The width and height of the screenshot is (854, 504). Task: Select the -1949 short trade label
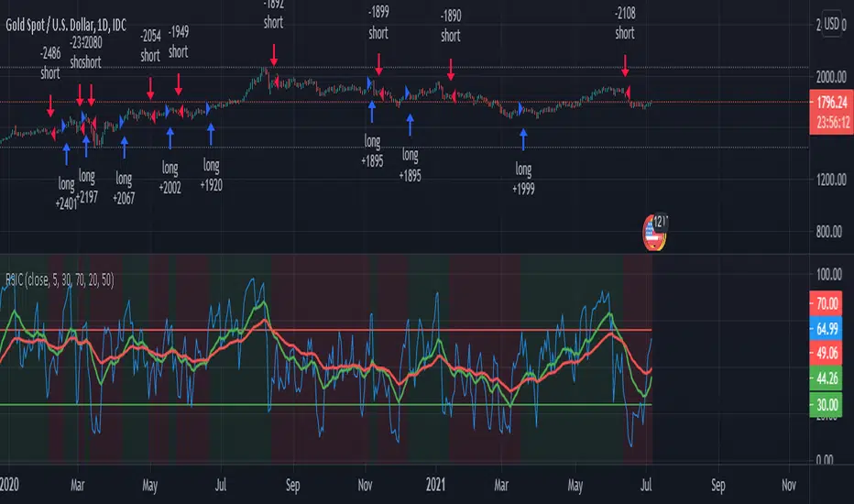point(178,42)
